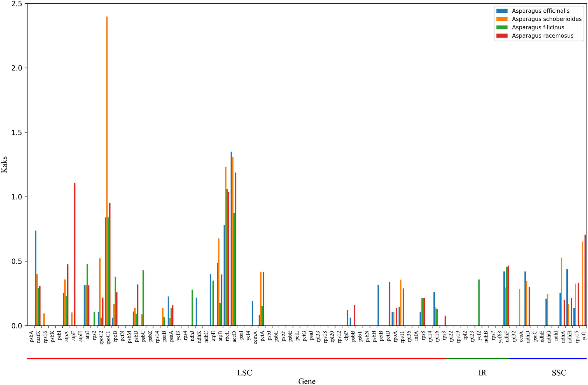Select the SSC region label
Screen dimensions: 588x385
(x=559, y=373)
